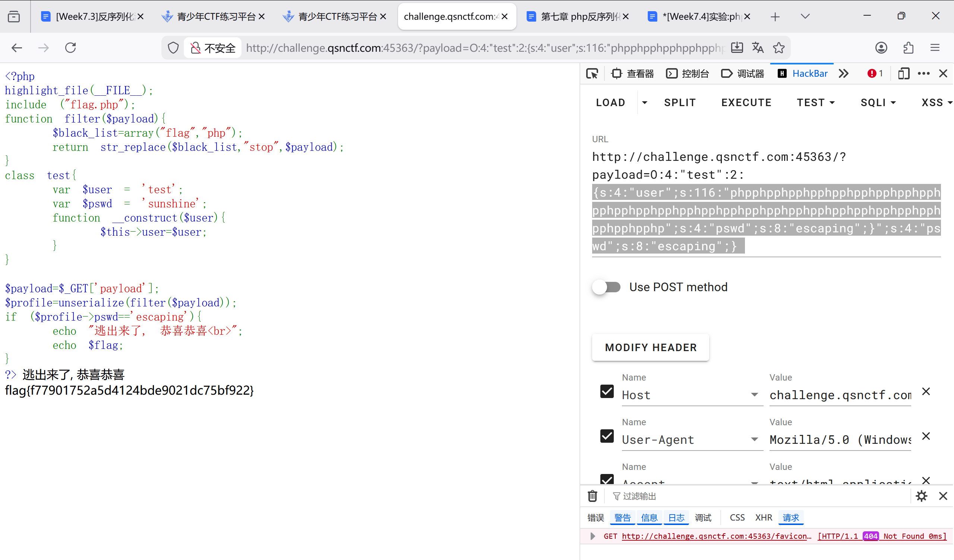Uncheck the User-Agent header checkbox
Viewport: 954px width, 560px height.
(x=607, y=436)
